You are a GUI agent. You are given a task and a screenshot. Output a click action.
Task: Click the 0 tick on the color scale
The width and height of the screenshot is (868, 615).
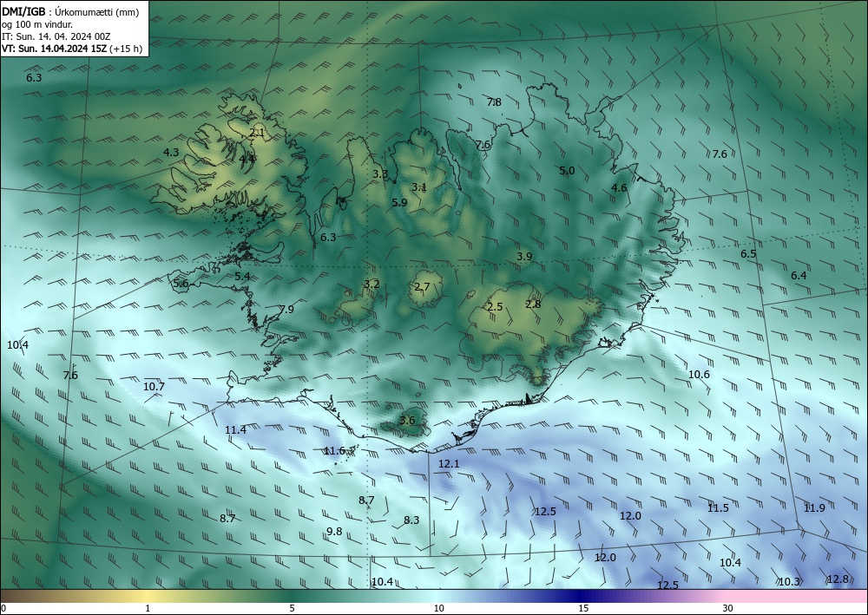click(3, 609)
